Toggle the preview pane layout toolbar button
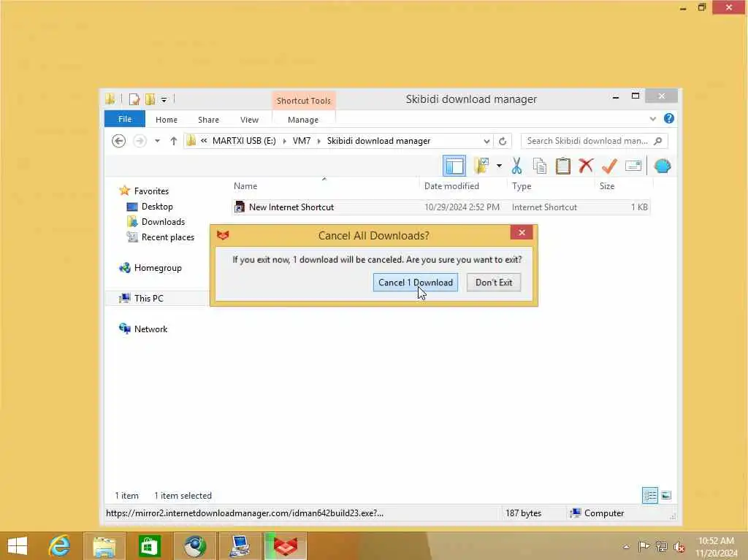Viewport: 748px width, 560px height. [454, 166]
